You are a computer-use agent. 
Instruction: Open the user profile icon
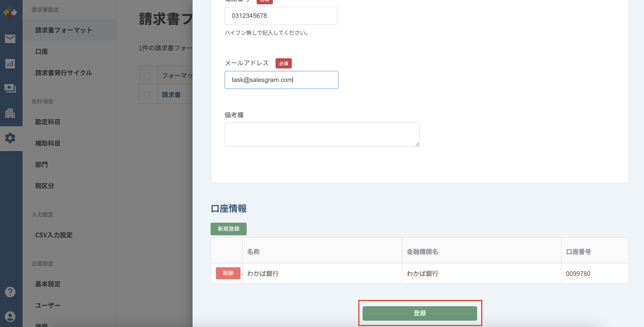[10, 316]
